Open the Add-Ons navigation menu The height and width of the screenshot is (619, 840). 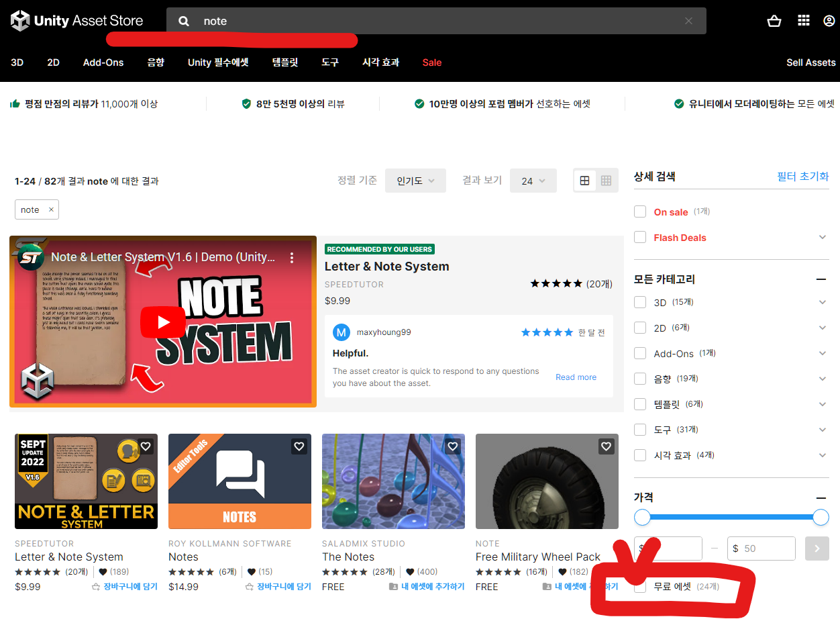(x=103, y=62)
